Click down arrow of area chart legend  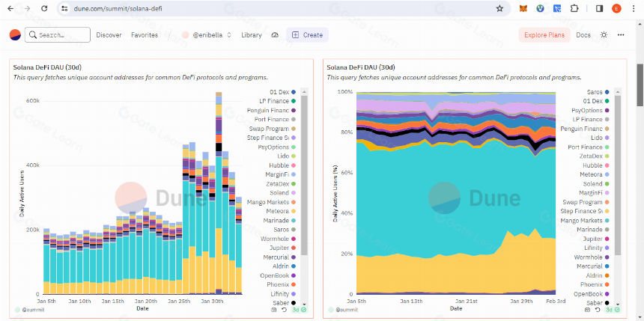tap(618, 304)
